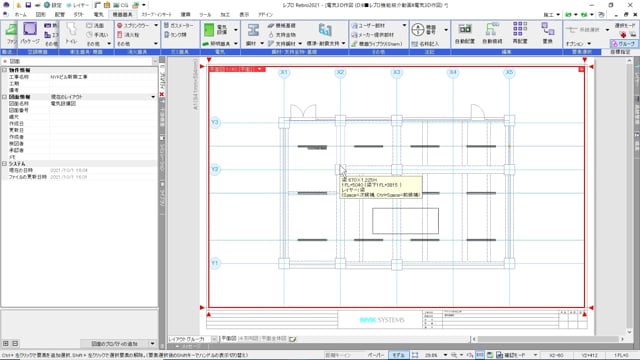Select the パッケージ air conditioner icon
The height and width of the screenshot is (360, 640).
point(30,34)
